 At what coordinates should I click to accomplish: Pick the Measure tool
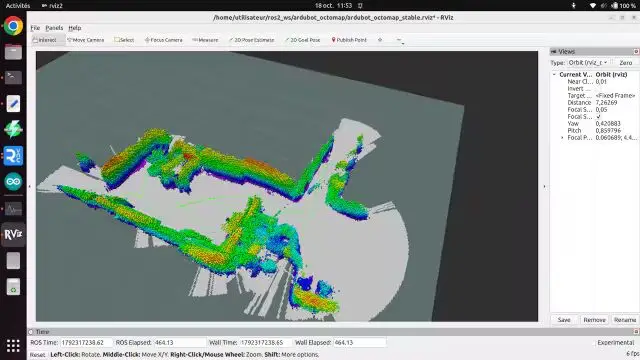coord(205,40)
